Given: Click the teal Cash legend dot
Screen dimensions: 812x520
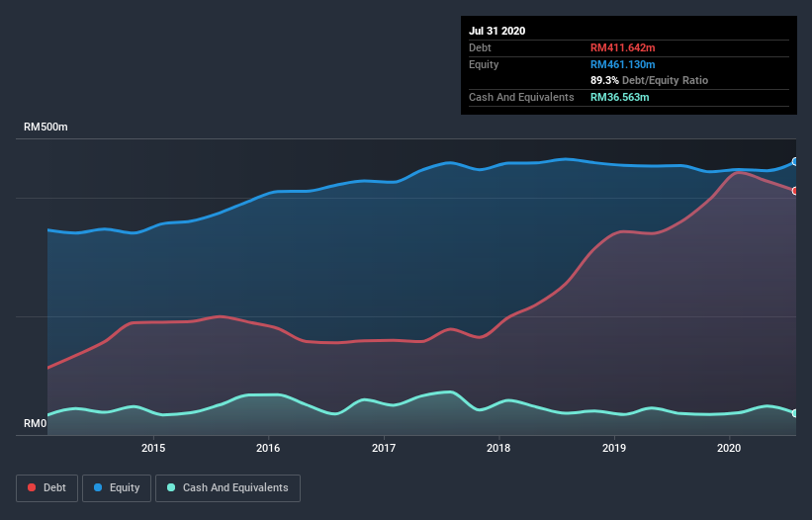Looking at the screenshot, I should click(x=171, y=487).
